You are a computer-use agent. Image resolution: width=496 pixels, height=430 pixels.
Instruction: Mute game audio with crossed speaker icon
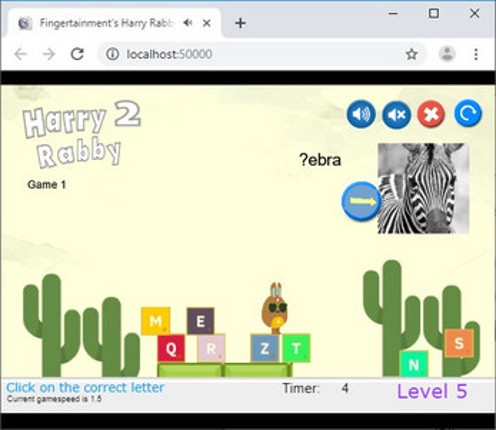pos(396,115)
